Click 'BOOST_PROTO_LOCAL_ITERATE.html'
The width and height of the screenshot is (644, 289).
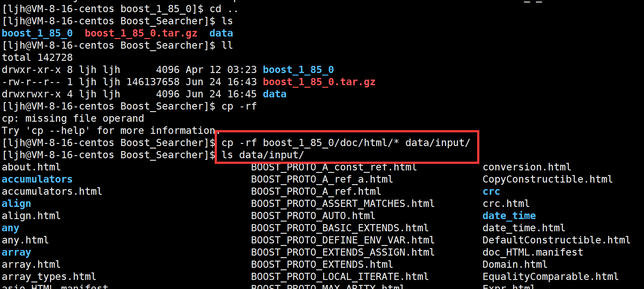340,277
